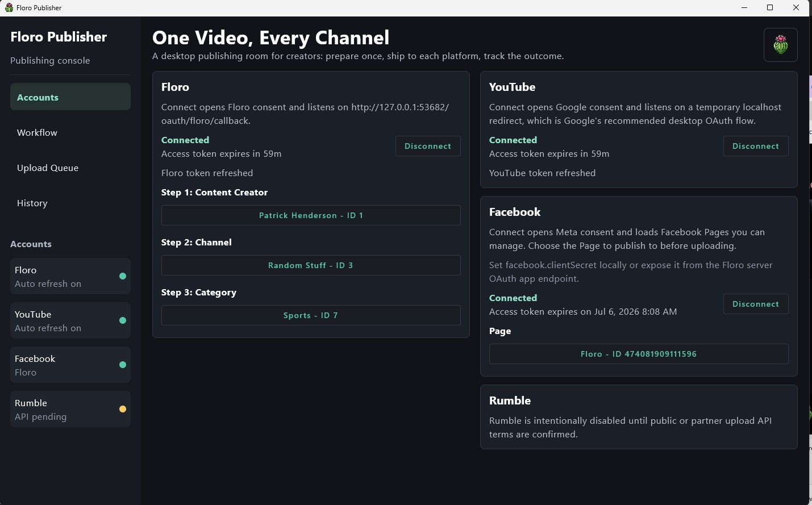Open Channel selector Random Stuff - ID 3
Screen dimensions: 812x505
pyautogui.click(x=311, y=265)
